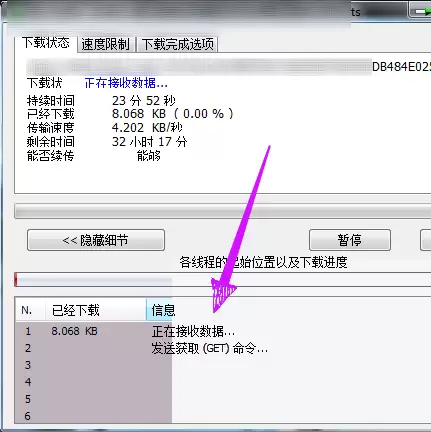The width and height of the screenshot is (431, 432).
Task: Click the thread segment progress bar
Action: pyautogui.click(x=223, y=279)
